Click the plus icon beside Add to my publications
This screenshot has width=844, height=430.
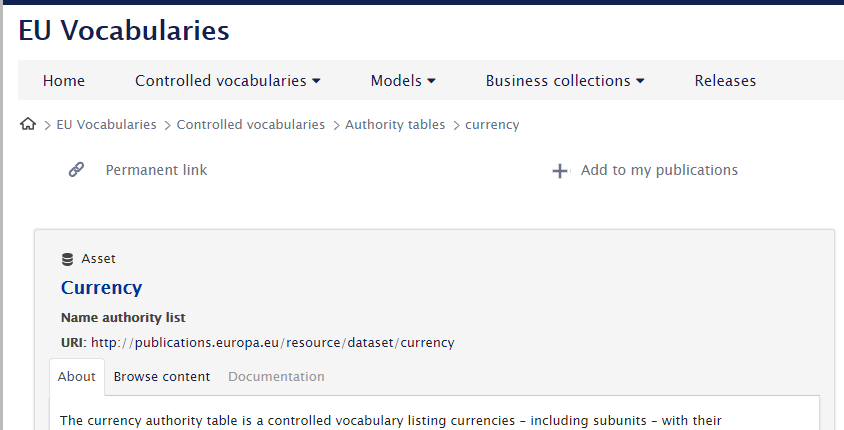pos(560,171)
